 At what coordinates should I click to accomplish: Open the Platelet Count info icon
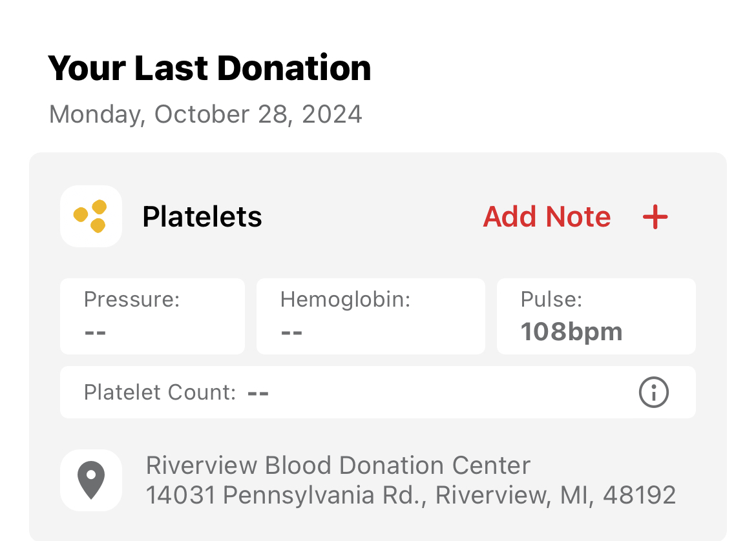[653, 392]
